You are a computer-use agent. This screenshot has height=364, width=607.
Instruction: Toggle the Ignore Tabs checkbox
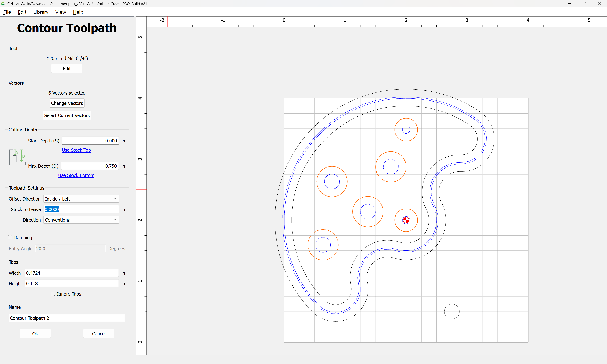(53, 294)
